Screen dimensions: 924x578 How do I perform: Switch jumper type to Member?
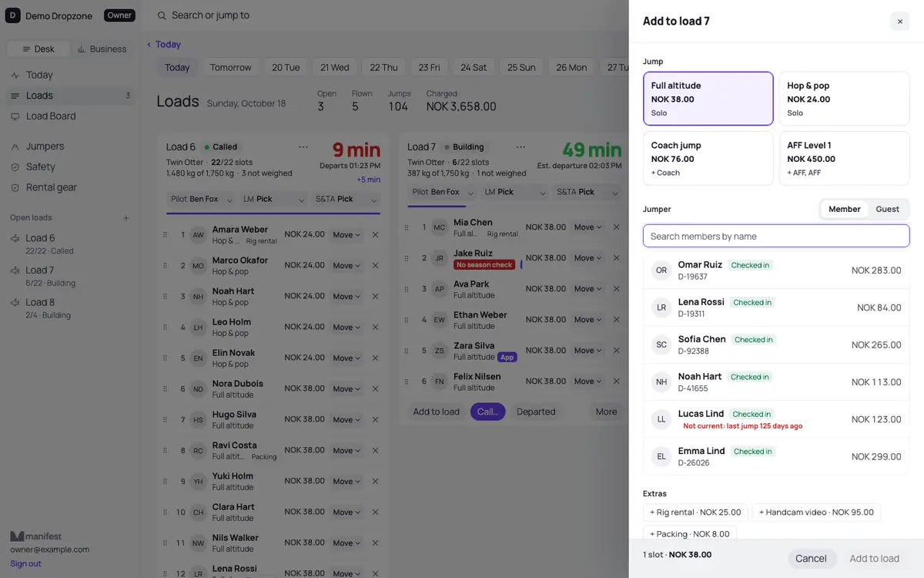(x=844, y=209)
